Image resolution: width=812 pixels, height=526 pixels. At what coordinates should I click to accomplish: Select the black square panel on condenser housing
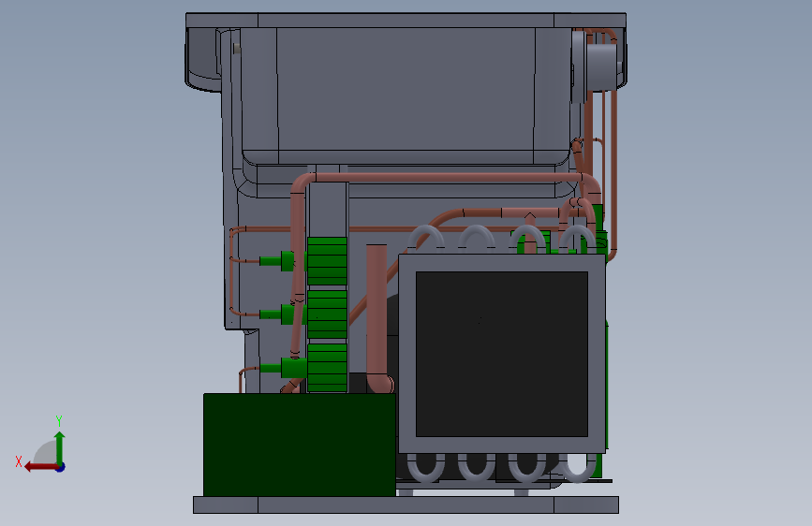502,354
